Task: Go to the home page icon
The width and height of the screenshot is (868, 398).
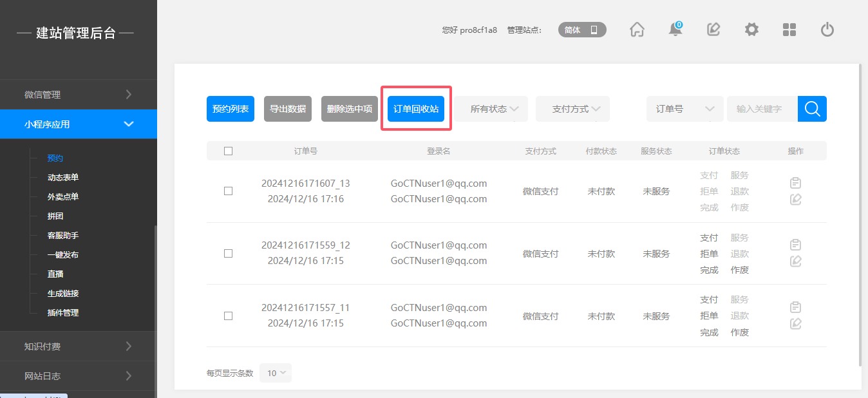Action: [x=637, y=30]
